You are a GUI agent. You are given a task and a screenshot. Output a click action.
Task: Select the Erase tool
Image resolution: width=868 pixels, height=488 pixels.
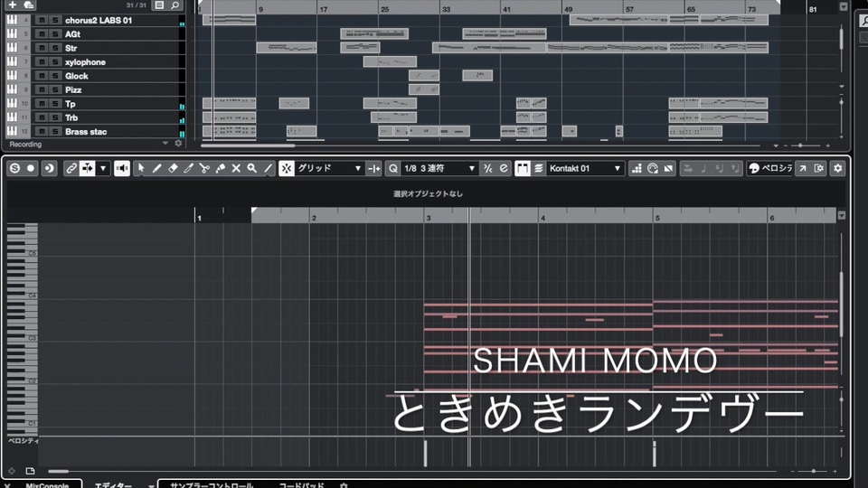pos(173,168)
